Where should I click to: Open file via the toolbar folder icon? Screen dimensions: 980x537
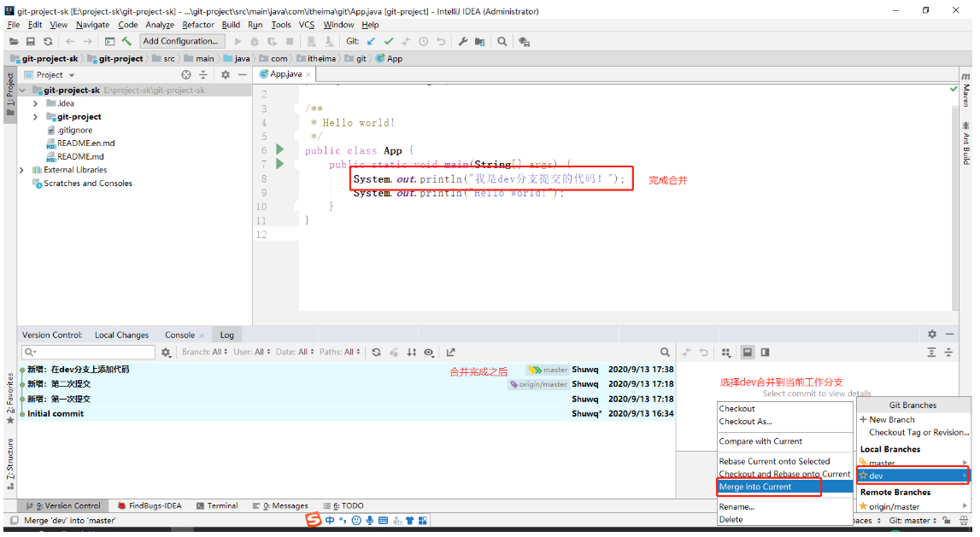click(x=13, y=41)
